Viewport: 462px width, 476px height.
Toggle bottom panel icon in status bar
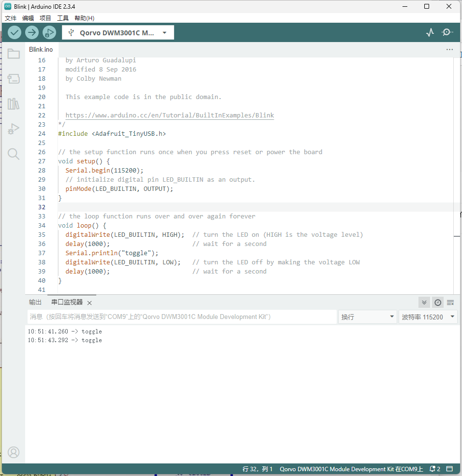(x=449, y=469)
